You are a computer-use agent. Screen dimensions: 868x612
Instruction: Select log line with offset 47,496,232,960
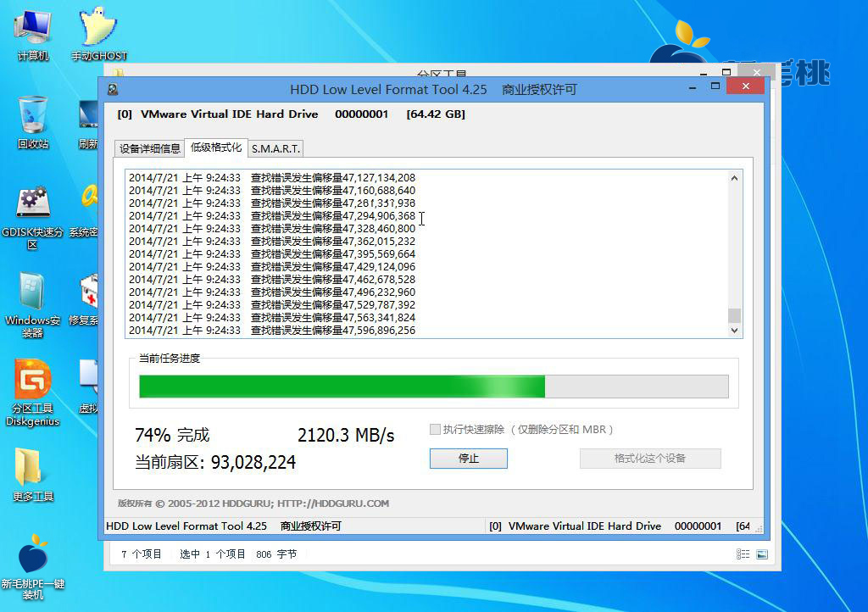click(272, 292)
